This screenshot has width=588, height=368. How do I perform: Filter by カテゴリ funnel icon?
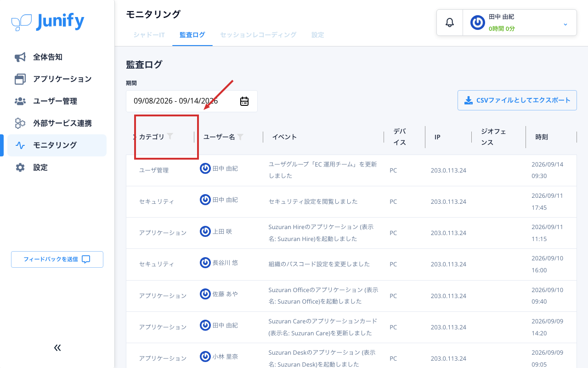[170, 136]
